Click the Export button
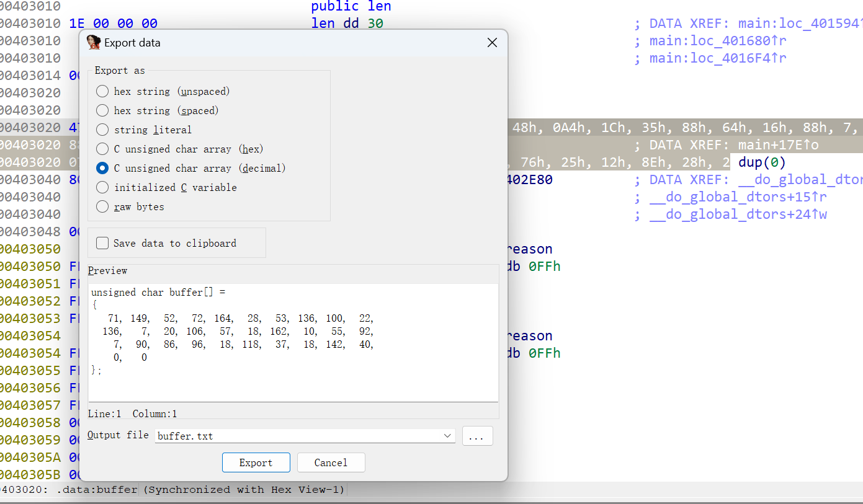 (256, 462)
